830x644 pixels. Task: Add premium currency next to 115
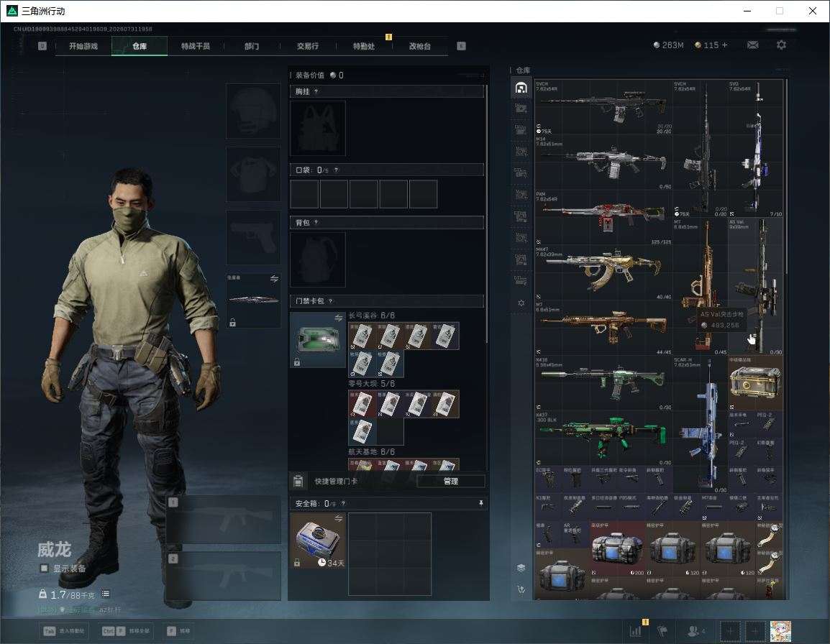(725, 45)
